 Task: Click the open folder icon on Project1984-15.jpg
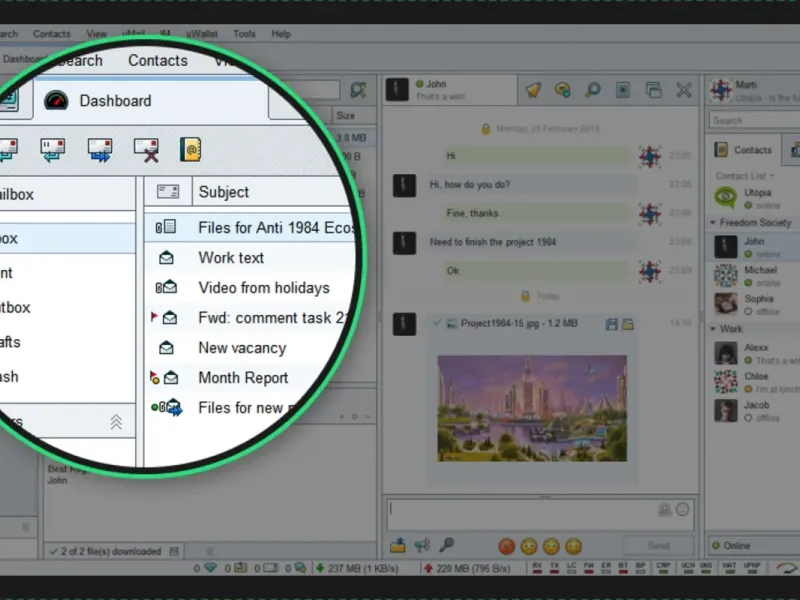tap(628, 324)
